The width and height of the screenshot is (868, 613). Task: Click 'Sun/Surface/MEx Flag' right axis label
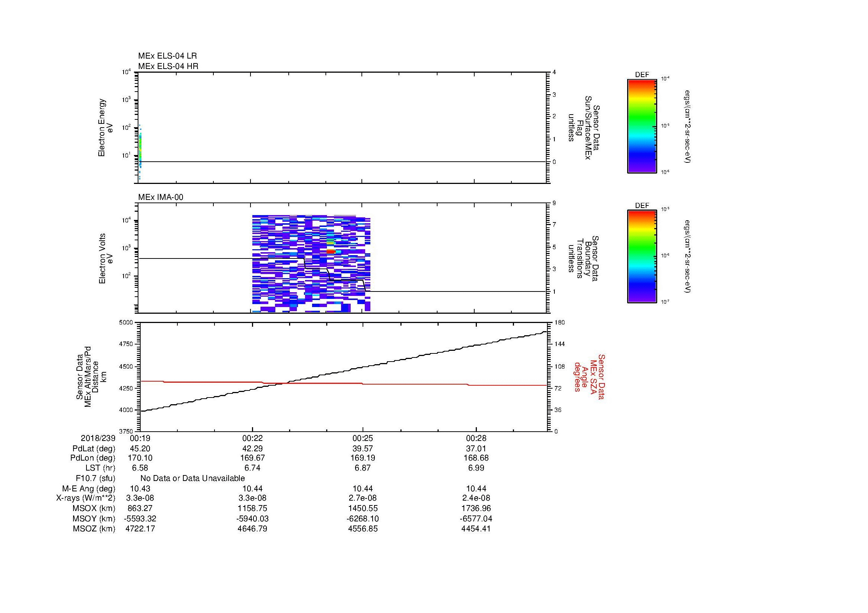[584, 128]
